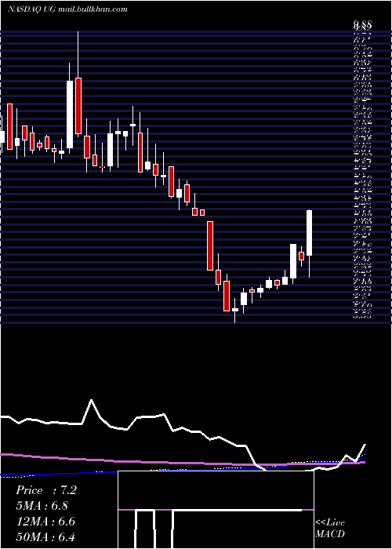Click the peak of the white indicator line

coord(92,400)
